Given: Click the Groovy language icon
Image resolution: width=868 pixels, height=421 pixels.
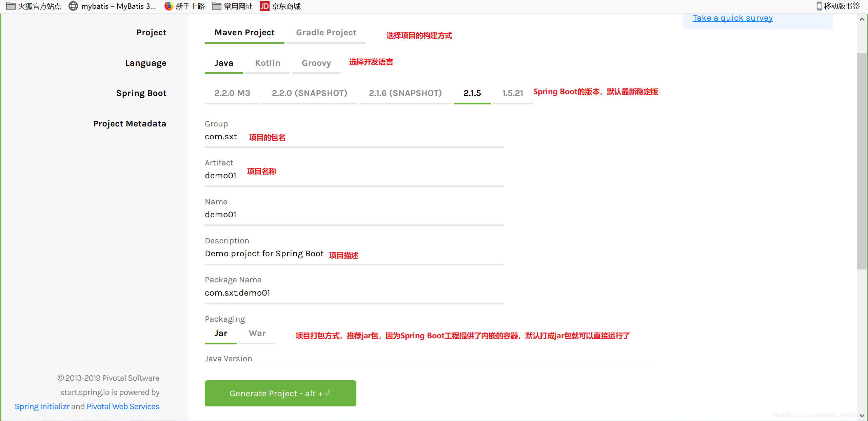Looking at the screenshot, I should pos(316,62).
